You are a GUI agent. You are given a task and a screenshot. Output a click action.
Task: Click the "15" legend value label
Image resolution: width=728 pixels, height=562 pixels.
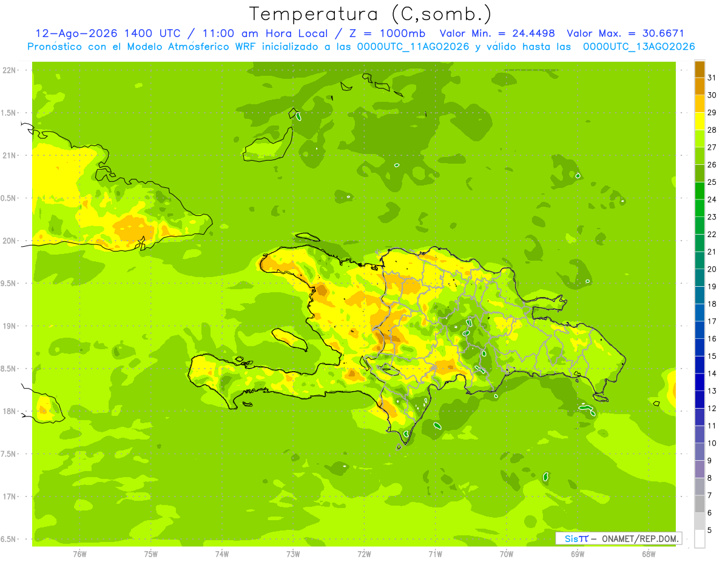(712, 356)
